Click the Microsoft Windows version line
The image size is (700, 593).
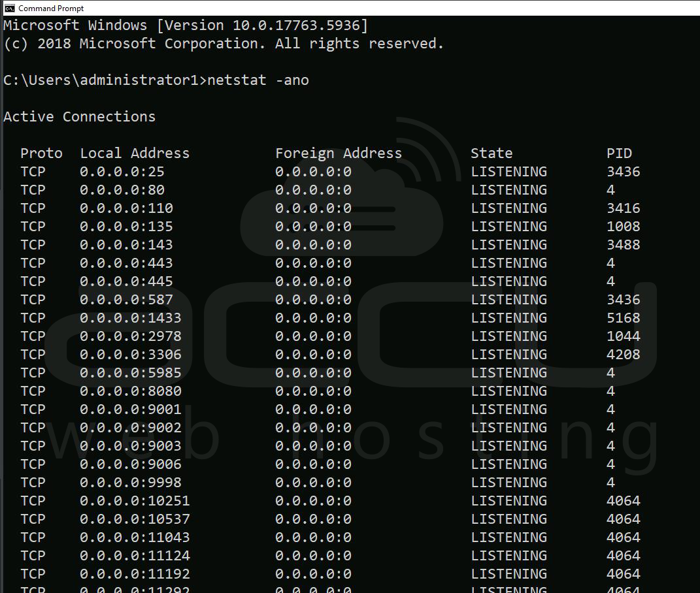coord(186,25)
